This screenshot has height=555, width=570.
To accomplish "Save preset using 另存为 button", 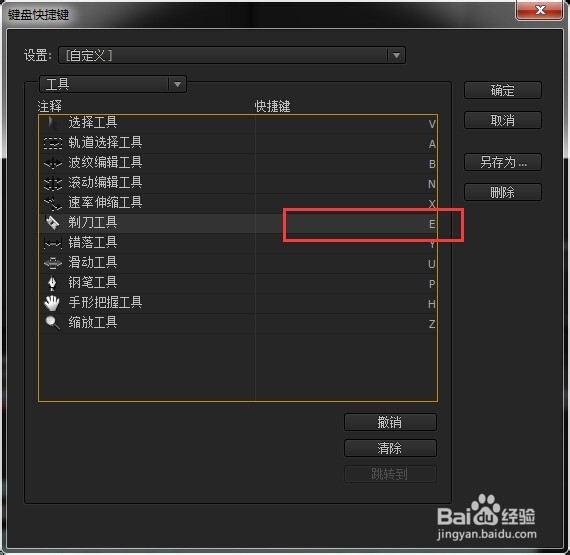I will (503, 162).
